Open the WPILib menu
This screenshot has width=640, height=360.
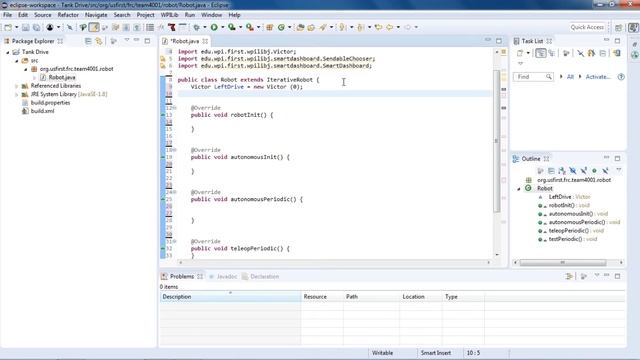tap(169, 15)
